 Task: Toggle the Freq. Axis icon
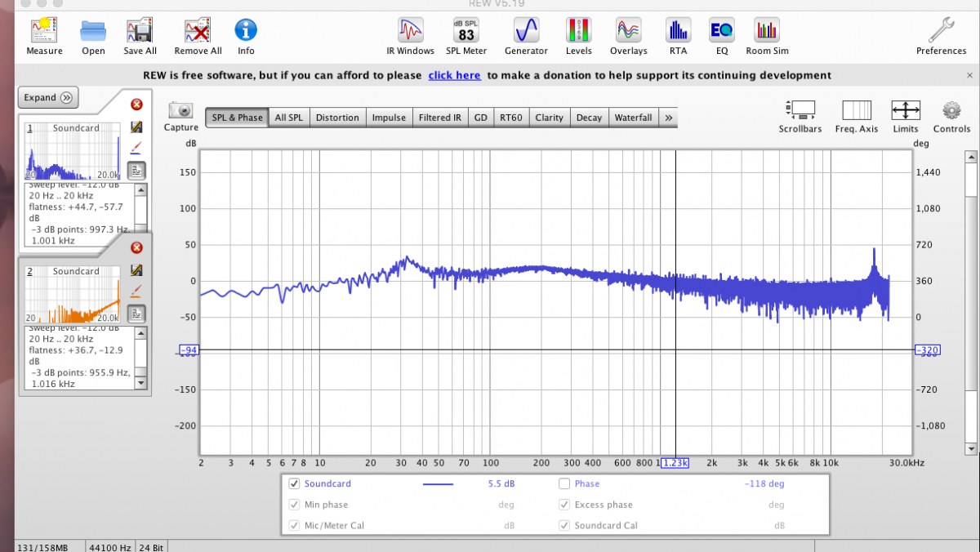click(857, 109)
